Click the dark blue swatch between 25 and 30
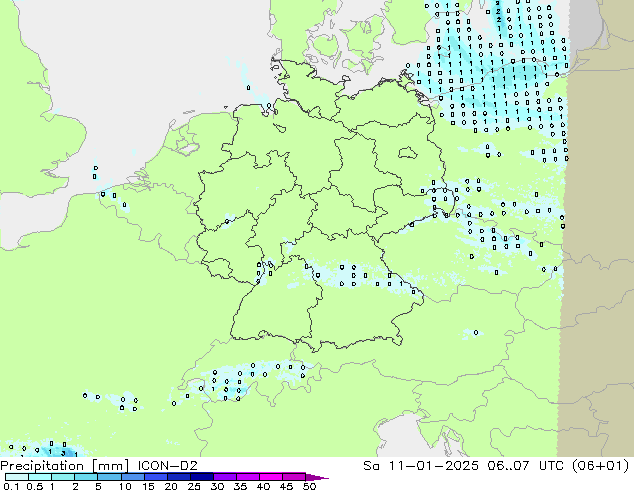 [201, 477]
